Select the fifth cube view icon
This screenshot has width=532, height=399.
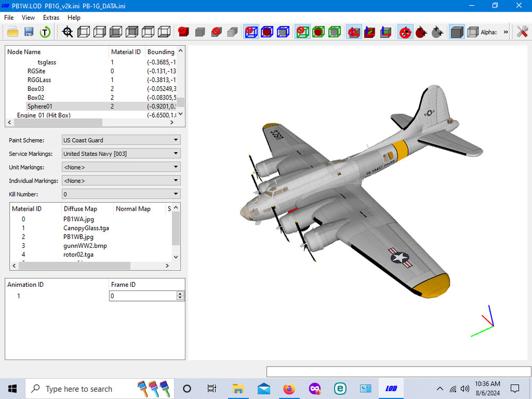coord(148,32)
